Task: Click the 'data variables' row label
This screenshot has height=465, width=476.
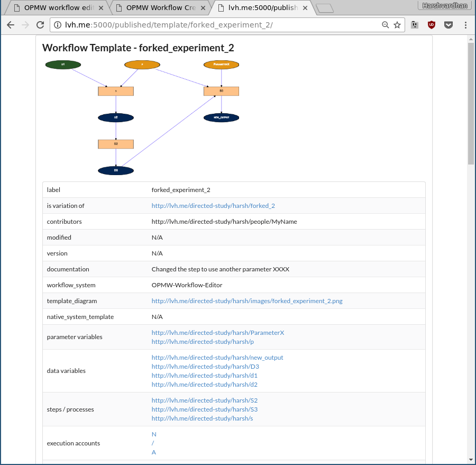Action: tap(66, 371)
